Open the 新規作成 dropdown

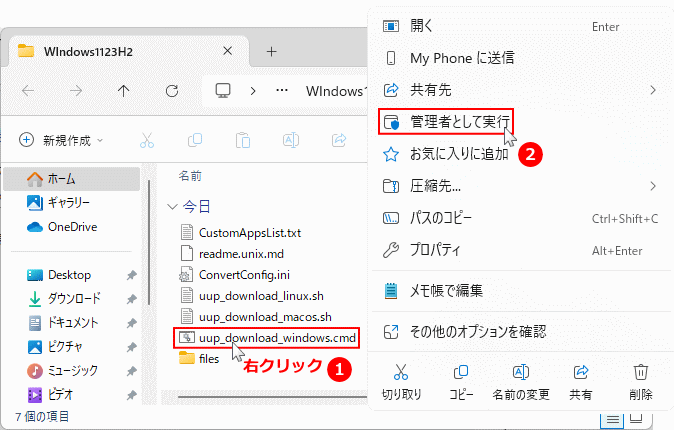[61, 140]
